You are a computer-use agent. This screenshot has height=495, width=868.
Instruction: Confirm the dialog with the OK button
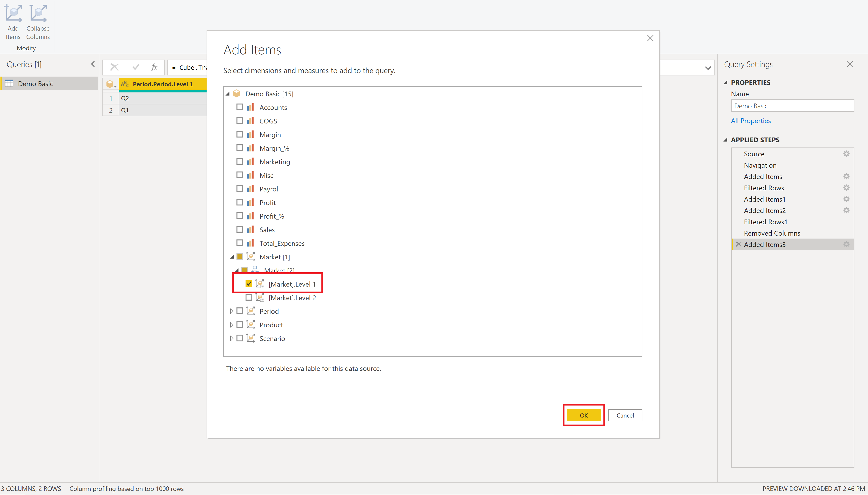(x=583, y=415)
